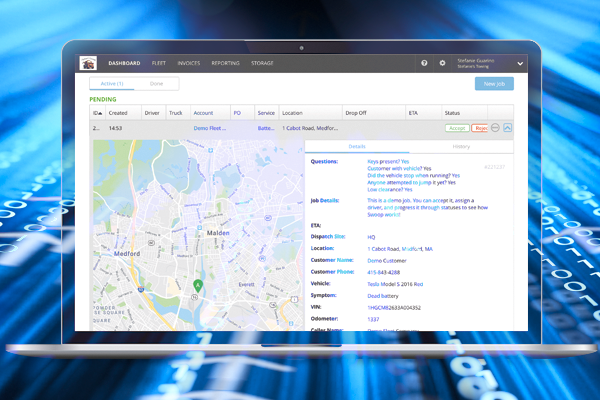The width and height of the screenshot is (600, 400).
Task: Accept the pending job
Action: (x=457, y=128)
